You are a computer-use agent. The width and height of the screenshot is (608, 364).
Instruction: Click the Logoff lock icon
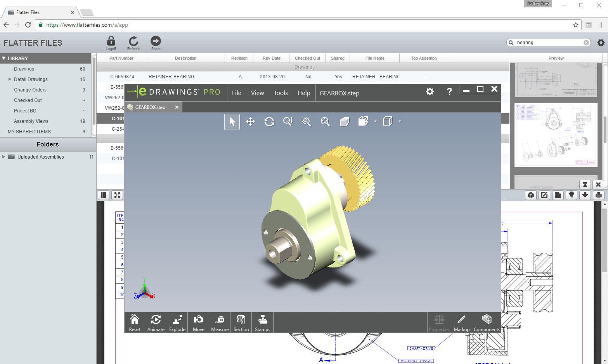(111, 43)
